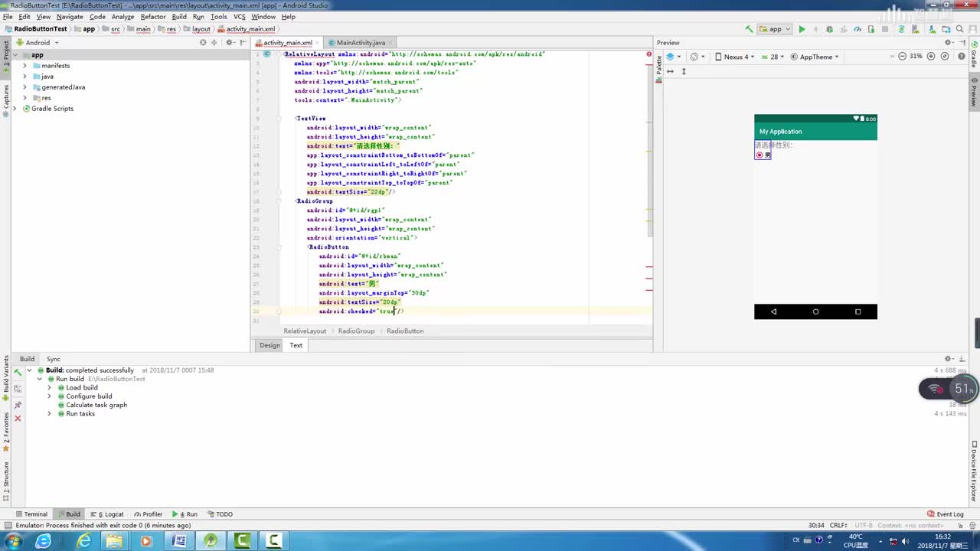Toggle the Gradle tool window on right edge
Image resolution: width=980 pixels, height=551 pixels.
point(974,54)
